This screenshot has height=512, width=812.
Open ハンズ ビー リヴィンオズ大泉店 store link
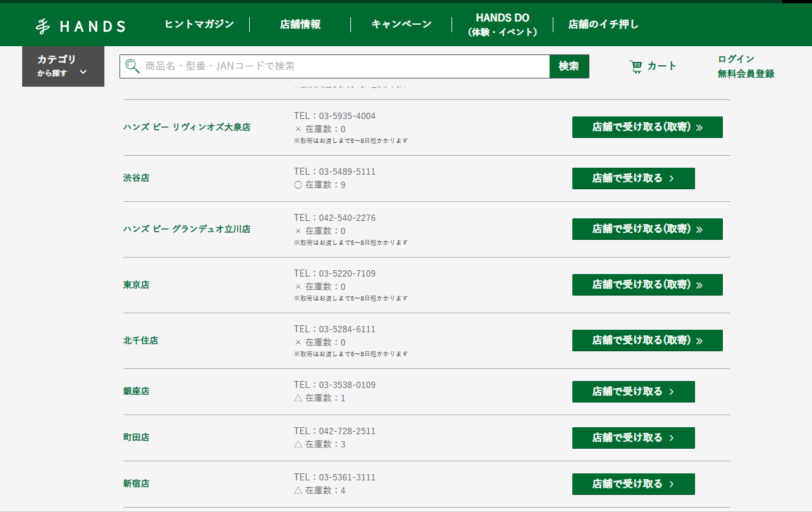187,127
